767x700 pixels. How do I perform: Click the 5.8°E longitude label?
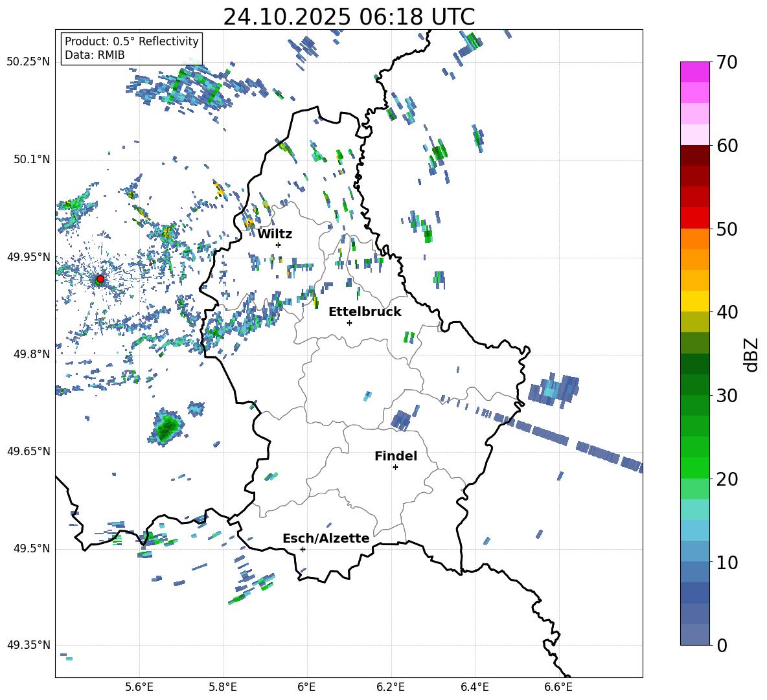pos(223,688)
